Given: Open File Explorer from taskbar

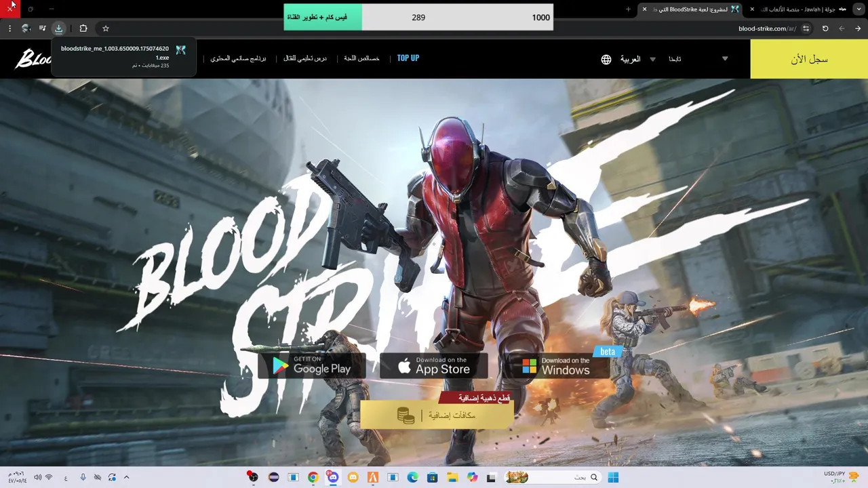Looking at the screenshot, I should coord(452,477).
